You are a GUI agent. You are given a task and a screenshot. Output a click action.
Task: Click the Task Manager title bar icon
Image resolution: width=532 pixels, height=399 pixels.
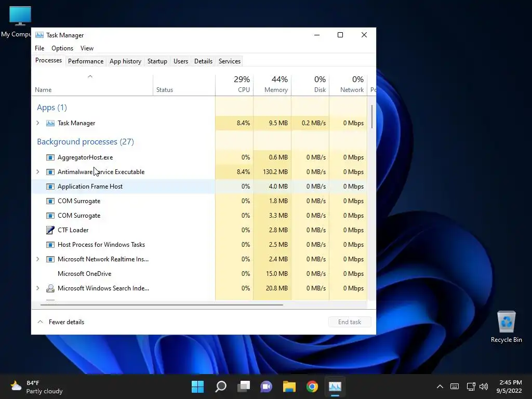pos(39,35)
